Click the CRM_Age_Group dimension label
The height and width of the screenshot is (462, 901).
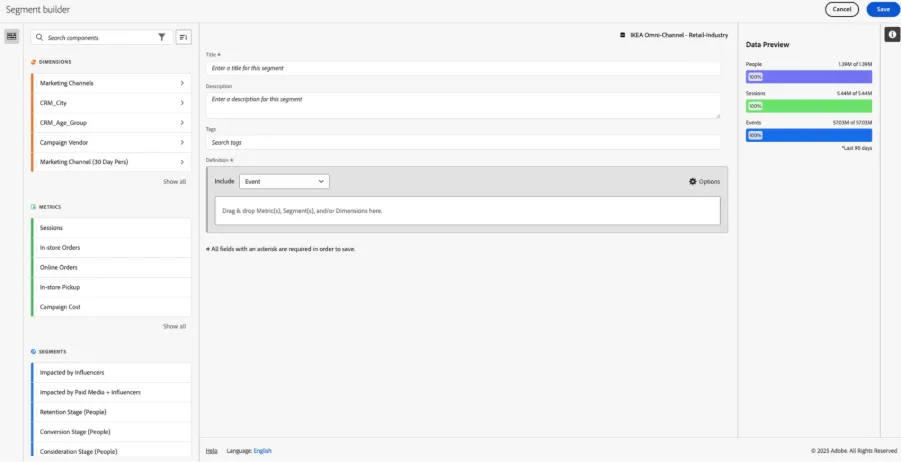[x=63, y=122]
